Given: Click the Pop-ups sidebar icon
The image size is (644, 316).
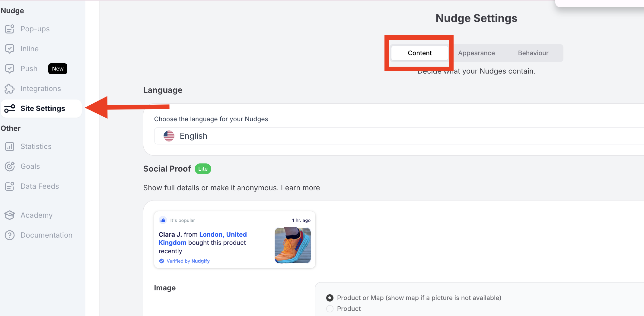Looking at the screenshot, I should [10, 29].
